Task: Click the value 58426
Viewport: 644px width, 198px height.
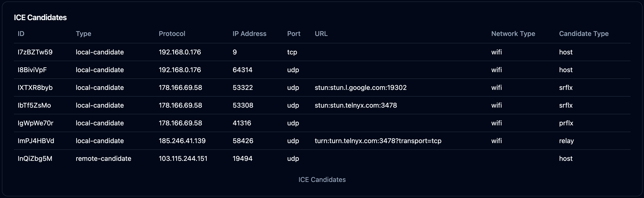Action: point(243,141)
